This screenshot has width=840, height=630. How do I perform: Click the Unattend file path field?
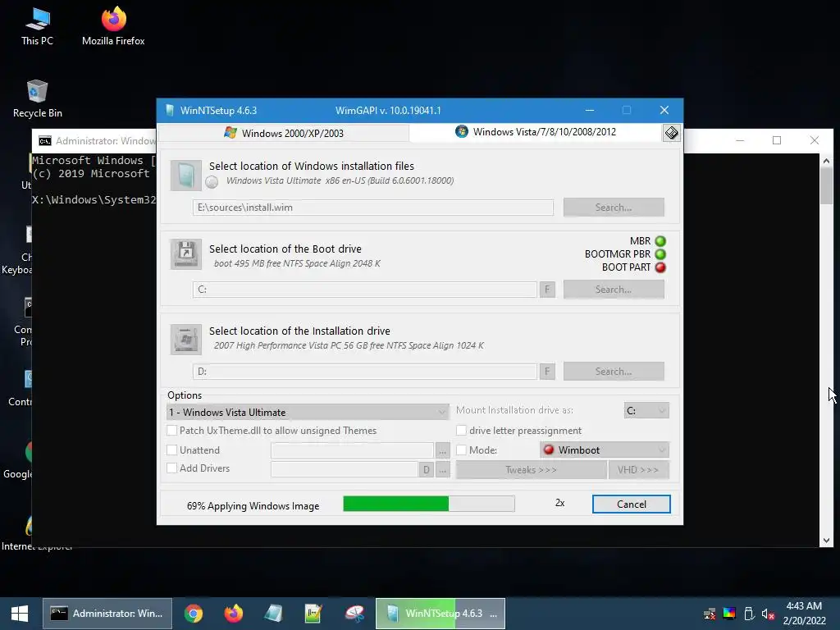[x=352, y=450]
